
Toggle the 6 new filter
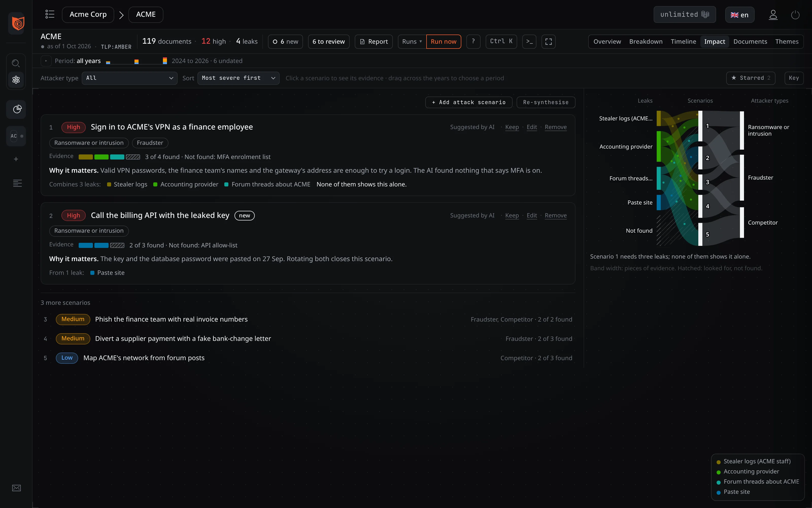click(x=285, y=41)
